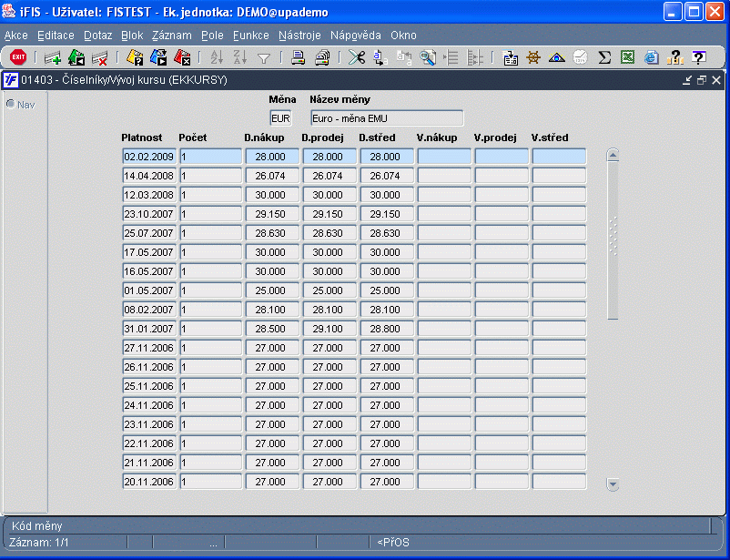Sort descending with the Z-A icon
The image size is (730, 560).
tap(240, 57)
